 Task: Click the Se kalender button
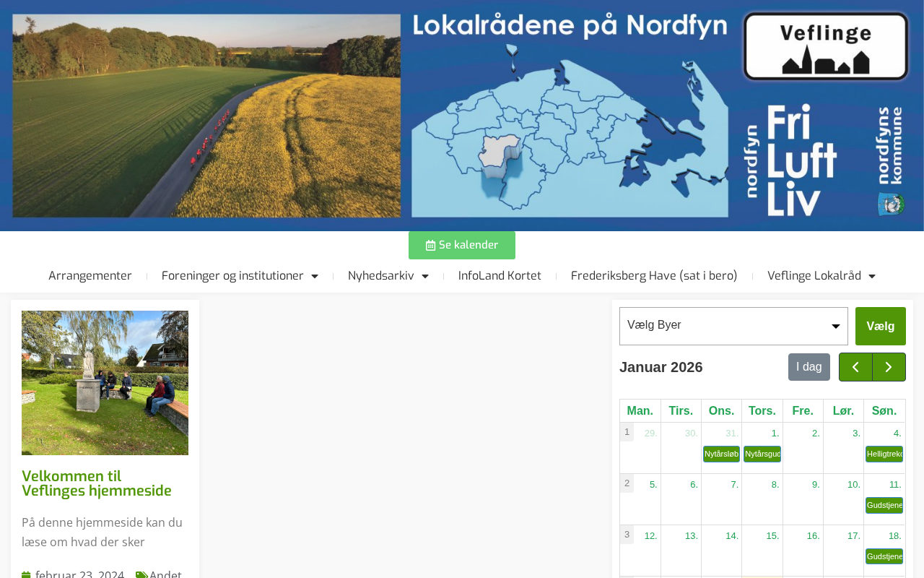pyautogui.click(x=462, y=245)
